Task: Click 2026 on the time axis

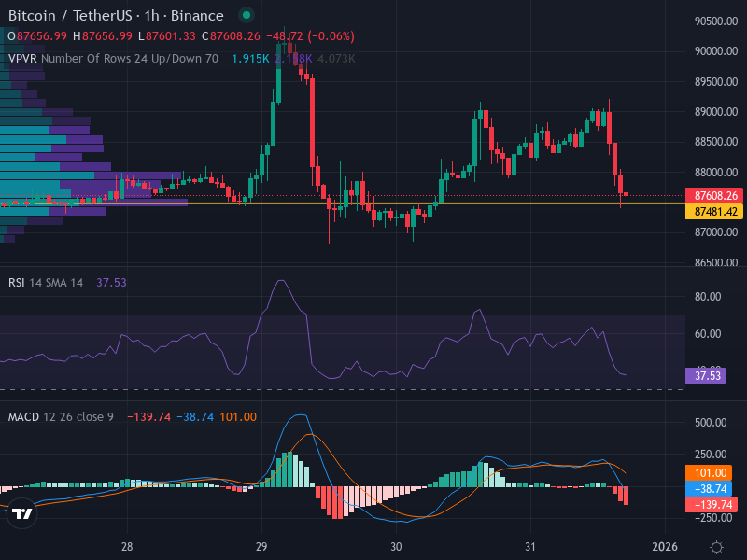Action: point(664,546)
